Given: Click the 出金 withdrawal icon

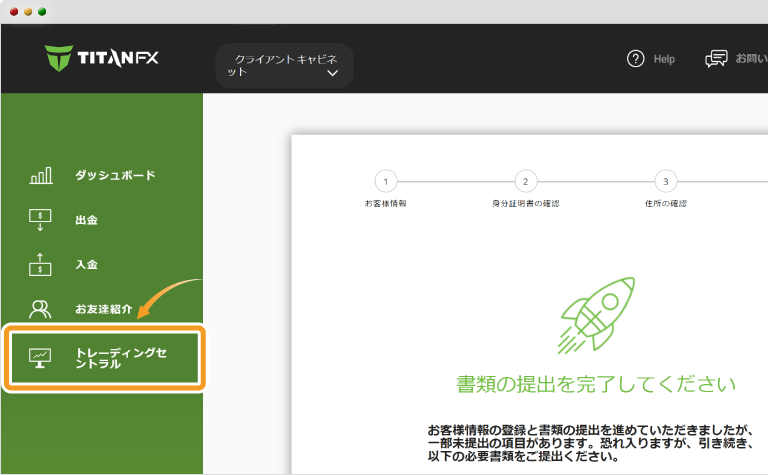Looking at the screenshot, I should (40, 220).
